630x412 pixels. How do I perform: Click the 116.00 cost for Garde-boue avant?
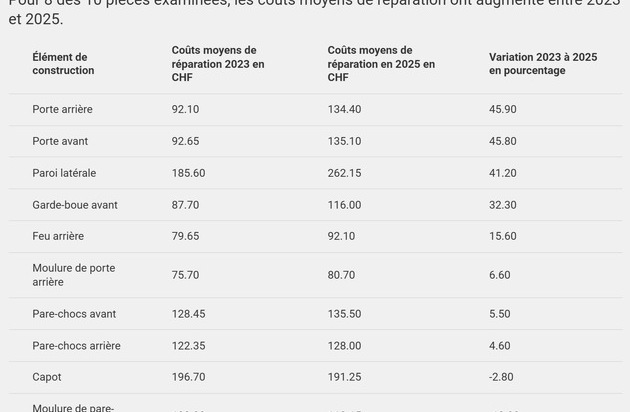point(344,205)
